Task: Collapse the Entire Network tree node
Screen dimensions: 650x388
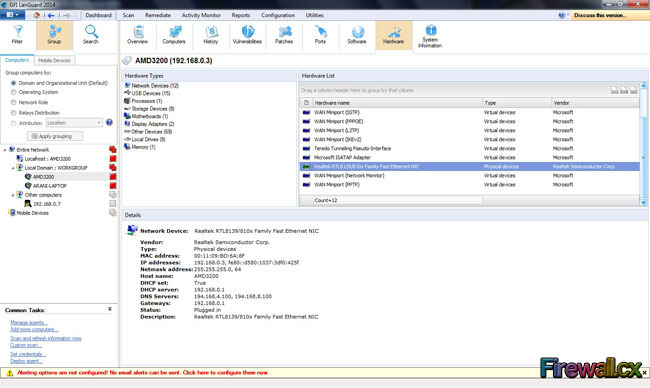Action: click(5, 150)
